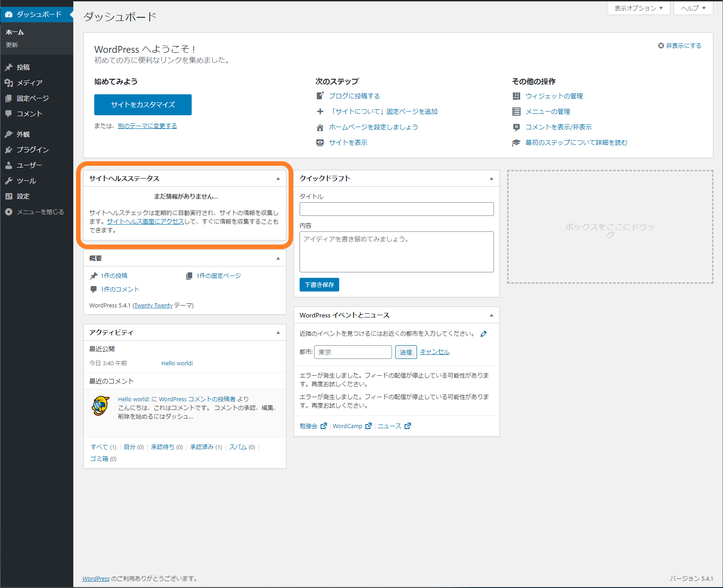Collapse the サイトヘルスステータス box

[278, 179]
